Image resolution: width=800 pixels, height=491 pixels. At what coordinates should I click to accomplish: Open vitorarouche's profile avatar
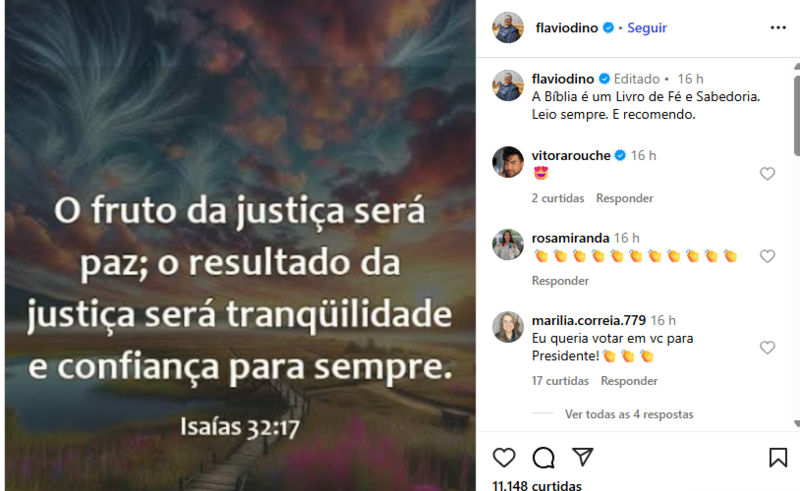tap(508, 162)
